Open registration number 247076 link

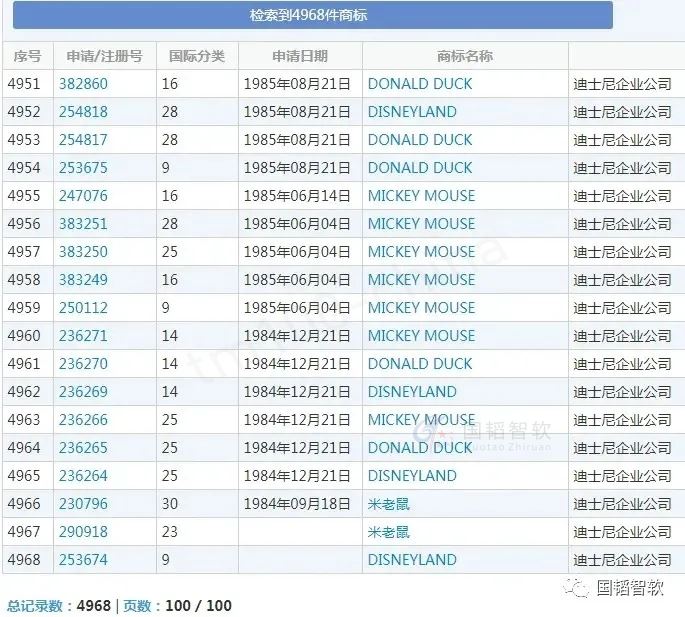83,195
